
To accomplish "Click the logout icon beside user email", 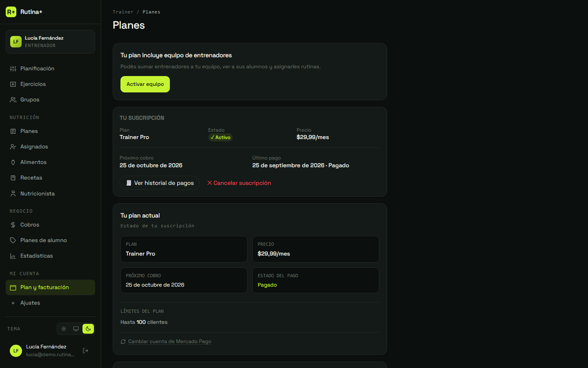I will tap(86, 350).
